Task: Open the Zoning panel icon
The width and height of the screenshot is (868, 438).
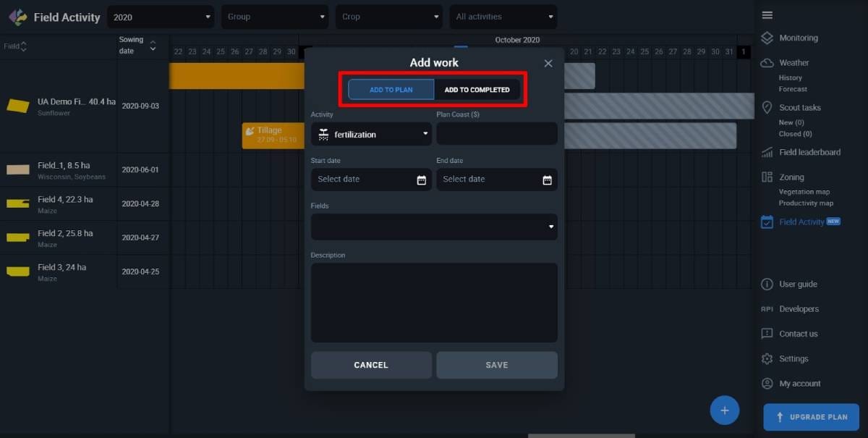Action: point(767,177)
